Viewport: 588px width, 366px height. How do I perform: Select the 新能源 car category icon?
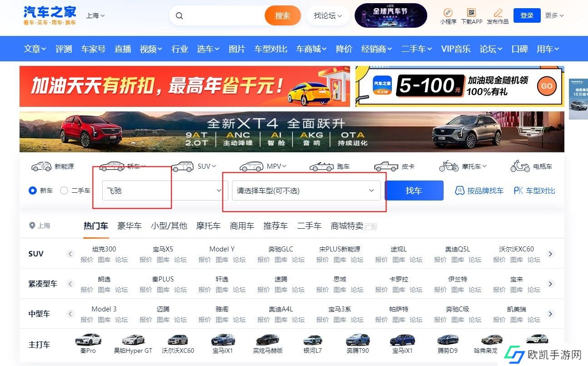[x=41, y=166]
